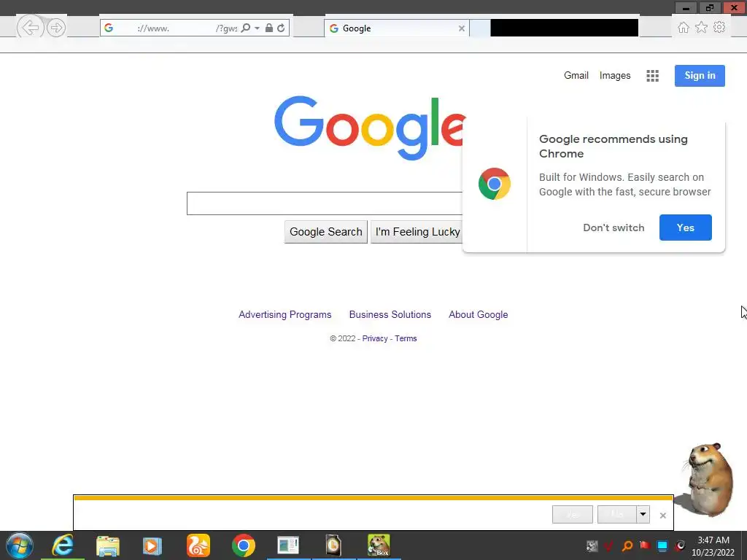Open UC Browser from the taskbar

[198, 545]
